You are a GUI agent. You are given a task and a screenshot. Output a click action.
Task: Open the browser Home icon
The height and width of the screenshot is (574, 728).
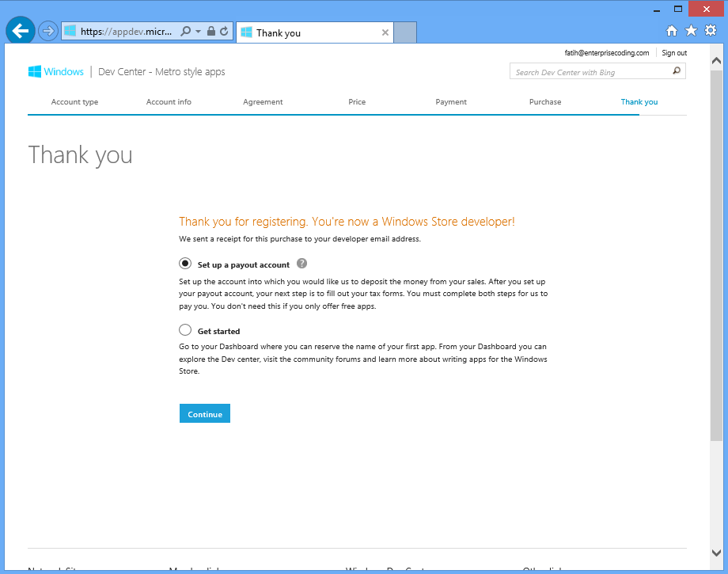click(x=671, y=31)
